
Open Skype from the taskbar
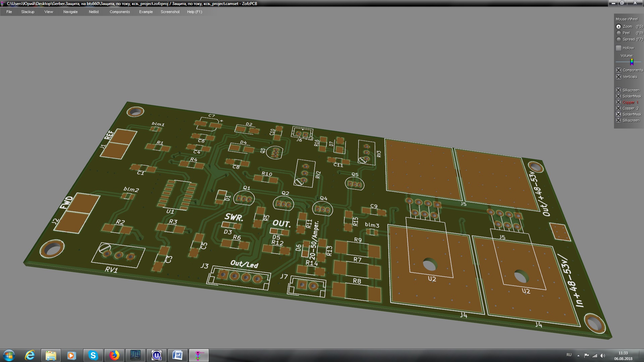pos(93,355)
